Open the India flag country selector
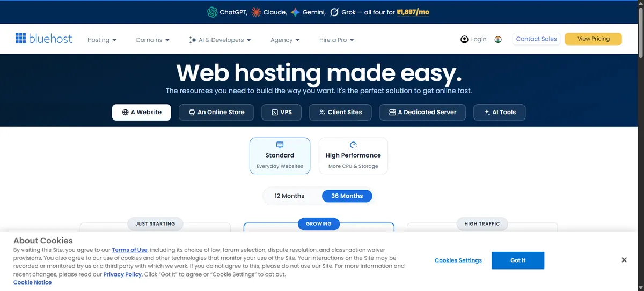The image size is (644, 291). coord(498,39)
